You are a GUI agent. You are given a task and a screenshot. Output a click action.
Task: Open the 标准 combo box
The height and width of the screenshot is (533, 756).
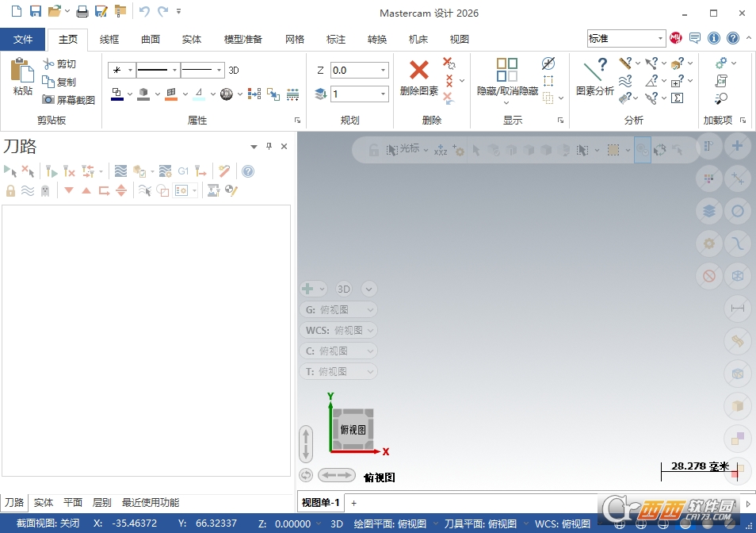click(626, 38)
